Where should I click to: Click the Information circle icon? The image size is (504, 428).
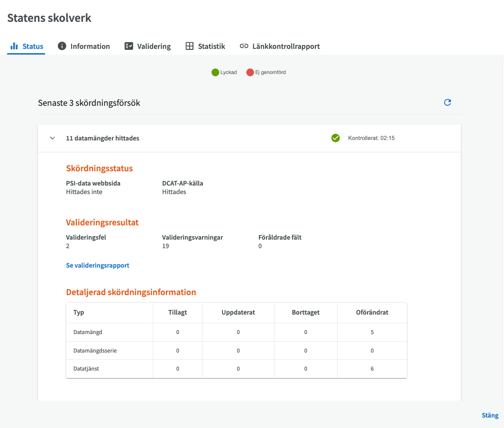(x=62, y=46)
